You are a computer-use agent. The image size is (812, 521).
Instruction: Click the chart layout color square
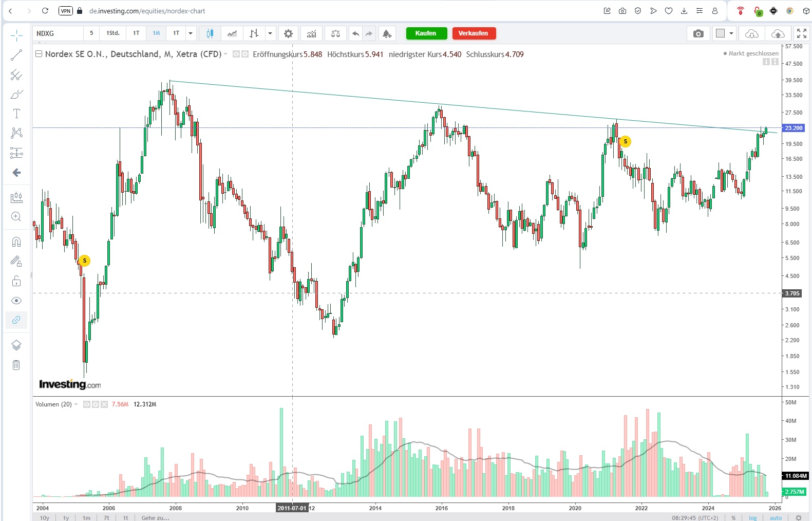pyautogui.click(x=720, y=33)
